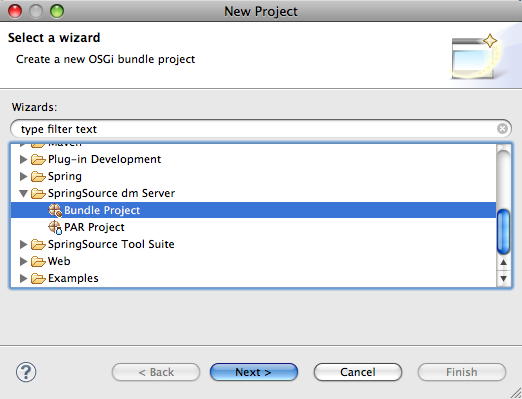This screenshot has height=399, width=522.
Task: Click the blue scrollbar thumb in the wizards list
Action: [503, 231]
